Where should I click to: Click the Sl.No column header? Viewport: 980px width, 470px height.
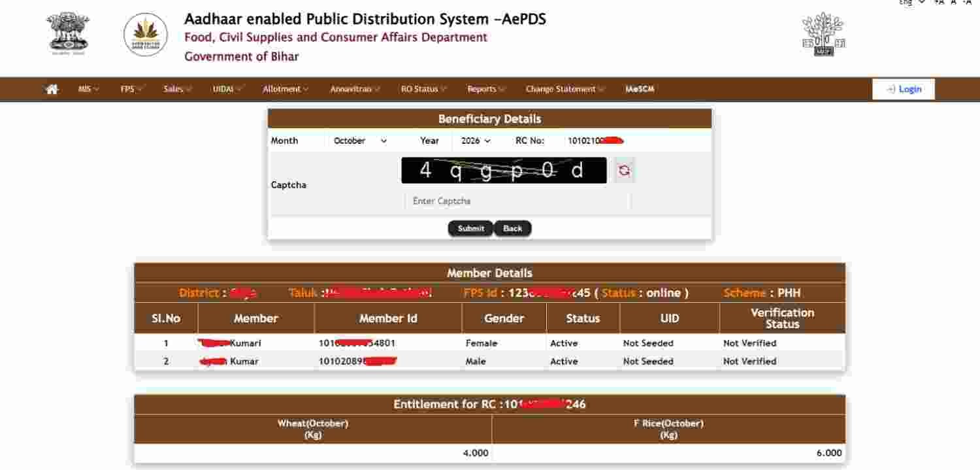166,318
